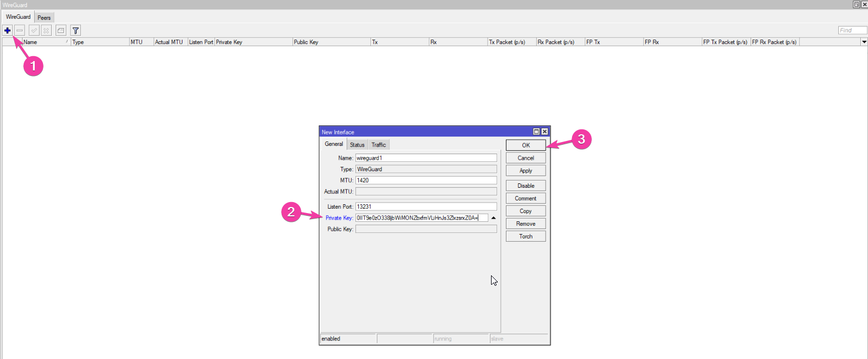Screen dimensions: 868x359
Task: Click the Comment button in the dialog
Action: point(526,198)
